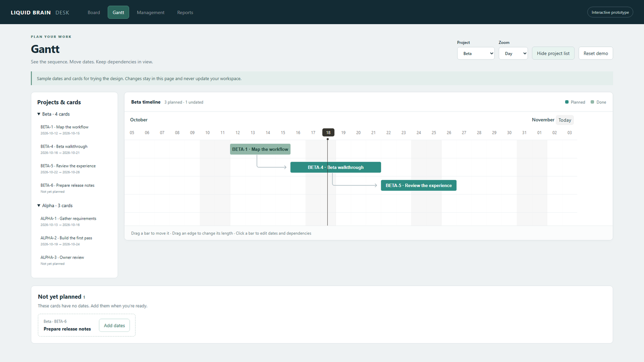This screenshot has width=644, height=362.
Task: Click the Reset demo button
Action: pyautogui.click(x=596, y=53)
